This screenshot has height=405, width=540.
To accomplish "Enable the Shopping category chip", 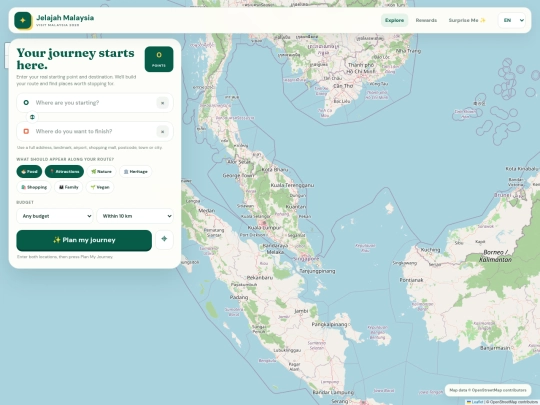I will click(x=34, y=187).
